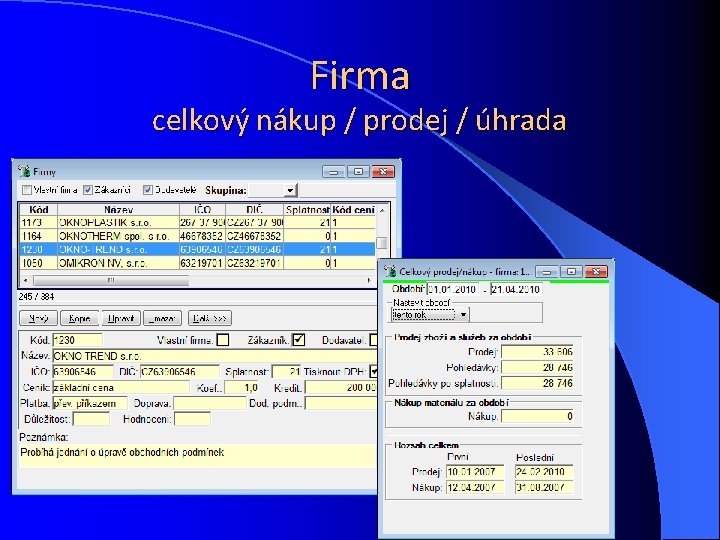The height and width of the screenshot is (540, 720).
Task: Click the Kopie button
Action: pos(79,318)
